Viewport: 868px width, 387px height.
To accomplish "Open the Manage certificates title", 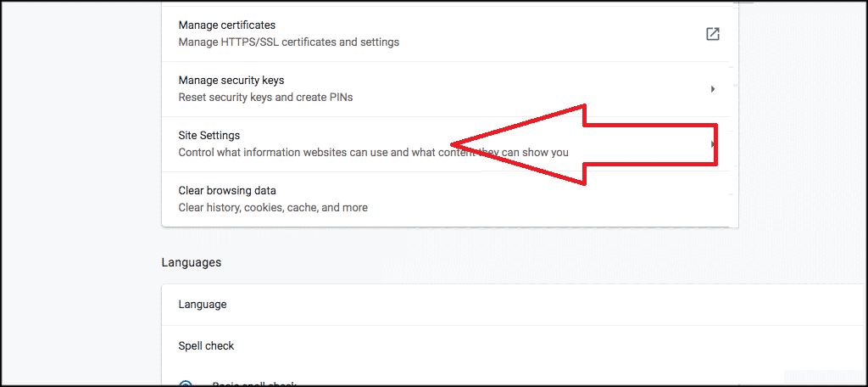I will point(227,25).
